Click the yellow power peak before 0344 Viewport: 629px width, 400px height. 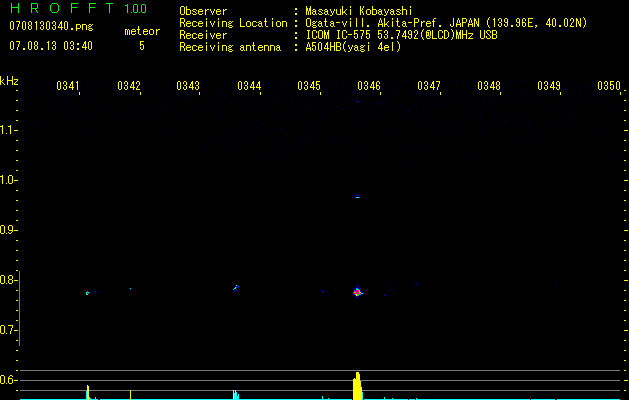(x=236, y=395)
